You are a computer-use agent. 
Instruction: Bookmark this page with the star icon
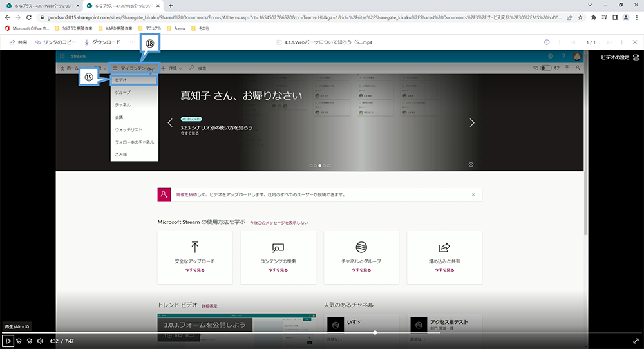[580, 17]
